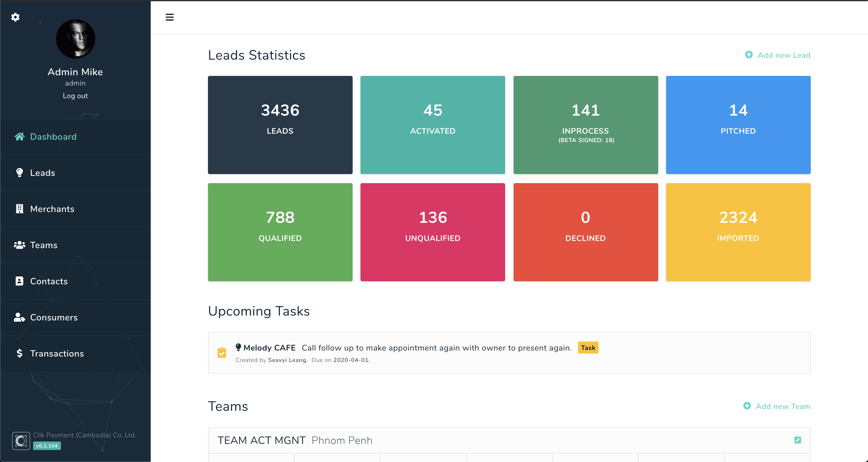Click the Transactions dollar sign icon

coord(20,353)
